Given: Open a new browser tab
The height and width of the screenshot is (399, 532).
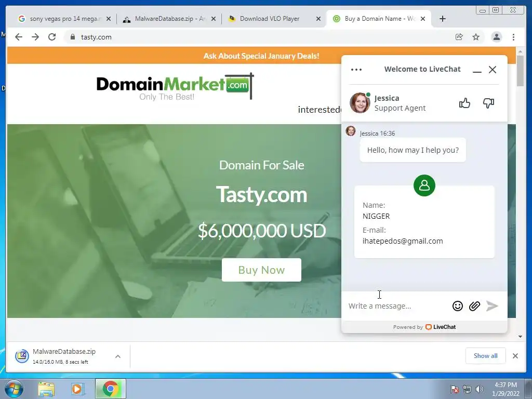Looking at the screenshot, I should tap(443, 19).
